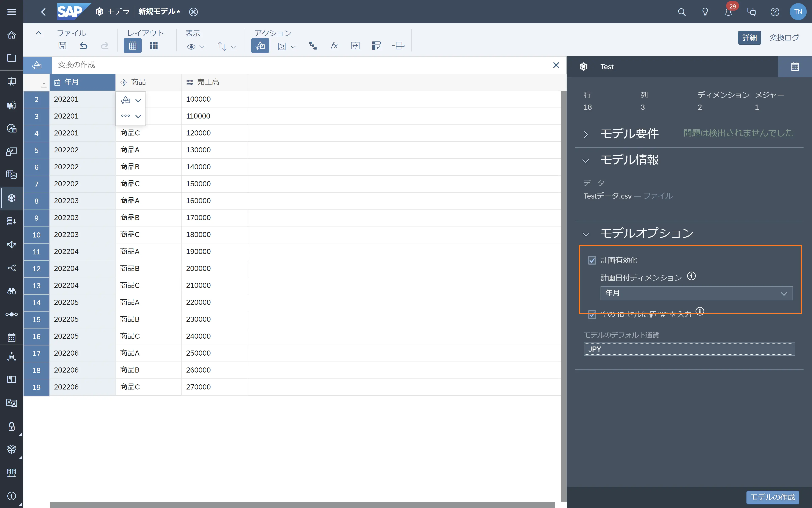Click the horizontal scrollbar at bottom

tap(302, 505)
